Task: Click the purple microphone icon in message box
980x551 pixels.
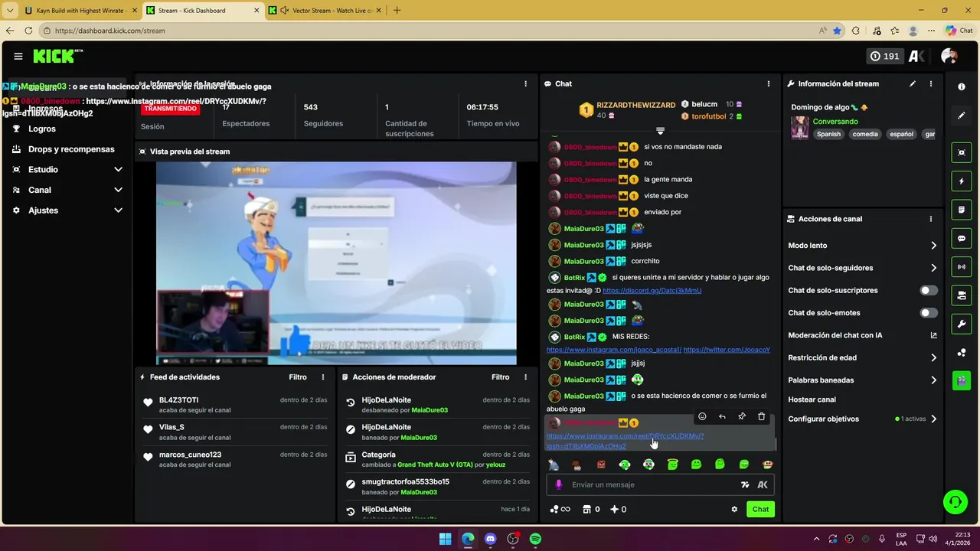Action: pyautogui.click(x=559, y=484)
